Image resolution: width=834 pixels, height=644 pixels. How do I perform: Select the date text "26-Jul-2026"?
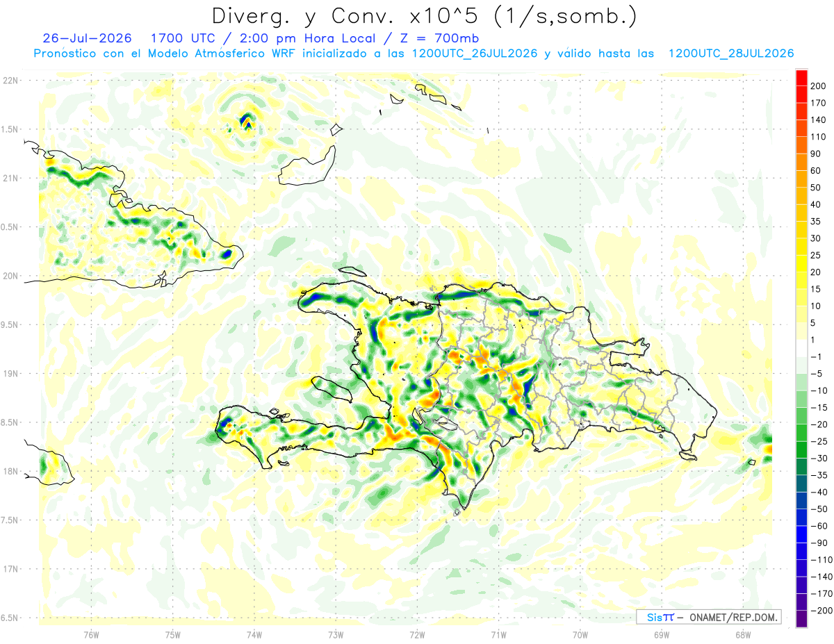87,38
